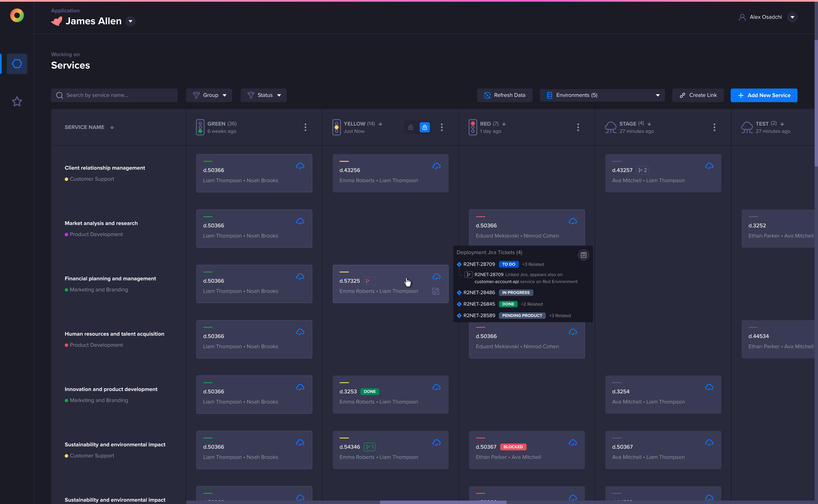818x504 pixels.
Task: Click the red branch icon on d.57325 card
Action: pyautogui.click(x=368, y=281)
